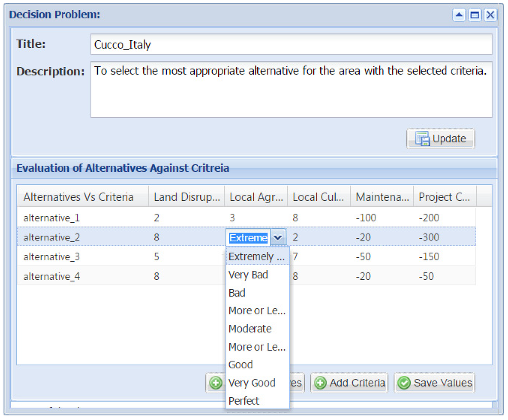
Task: Maximize the Decision Problem window
Action: tap(475, 15)
